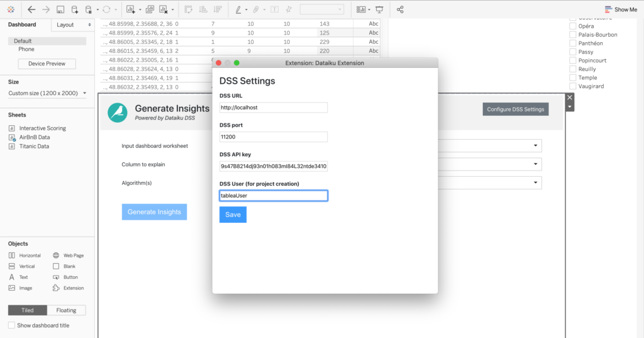Image resolution: width=644 pixels, height=338 pixels.
Task: Select the Phone device layout
Action: (x=26, y=49)
